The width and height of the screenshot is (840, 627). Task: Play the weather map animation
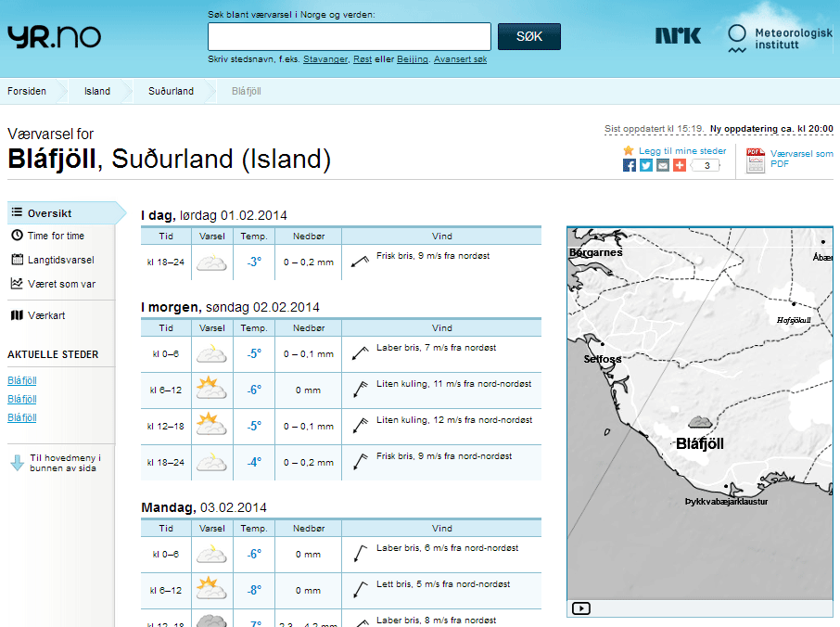(x=581, y=608)
